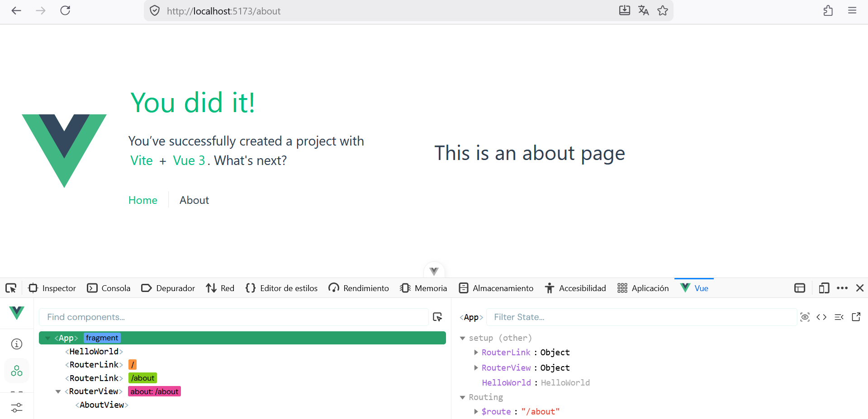Click the scroll to component eye icon
Image resolution: width=868 pixels, height=419 pixels.
click(805, 317)
